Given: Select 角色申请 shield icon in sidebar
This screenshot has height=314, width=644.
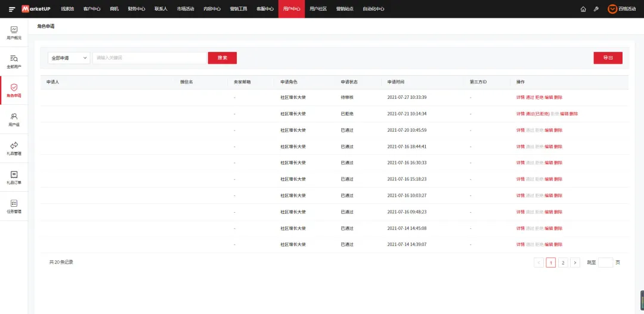Looking at the screenshot, I should point(14,88).
